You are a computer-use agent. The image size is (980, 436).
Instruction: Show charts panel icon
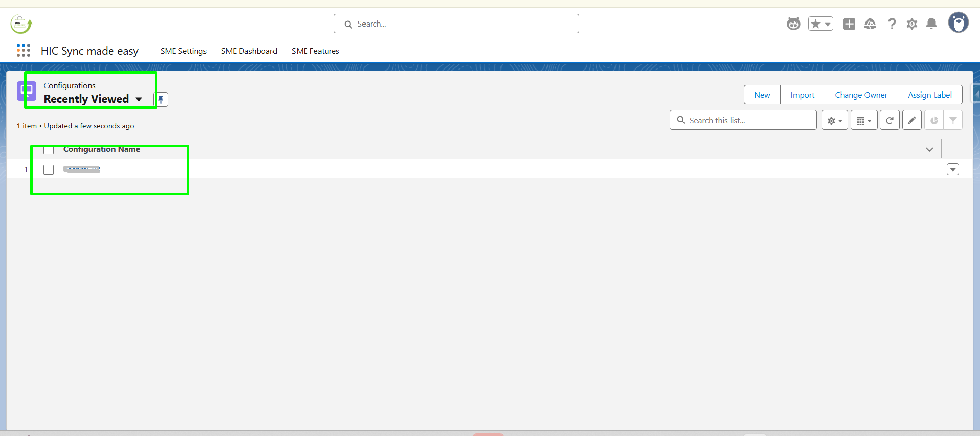coord(934,120)
